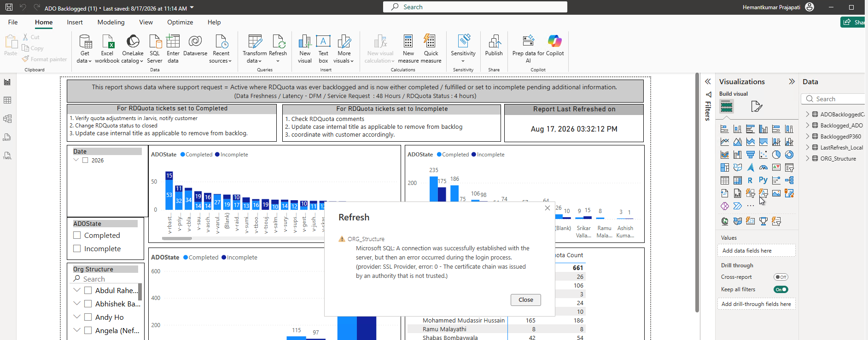
Task: Select the Treemap visual type
Action: pyautogui.click(x=725, y=167)
